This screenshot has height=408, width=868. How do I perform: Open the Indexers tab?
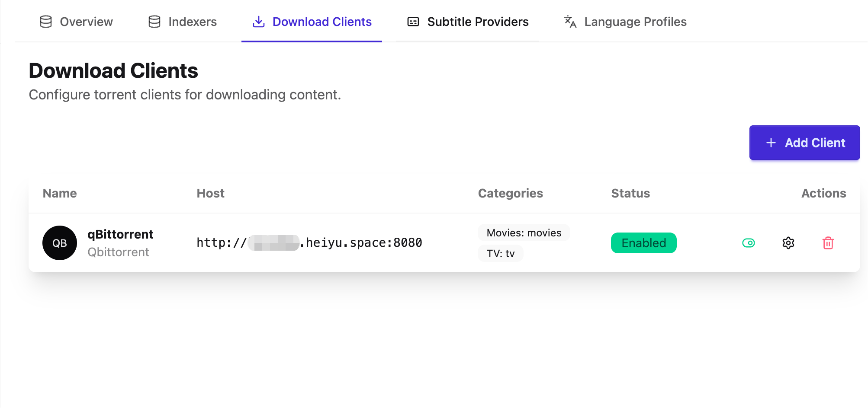182,22
